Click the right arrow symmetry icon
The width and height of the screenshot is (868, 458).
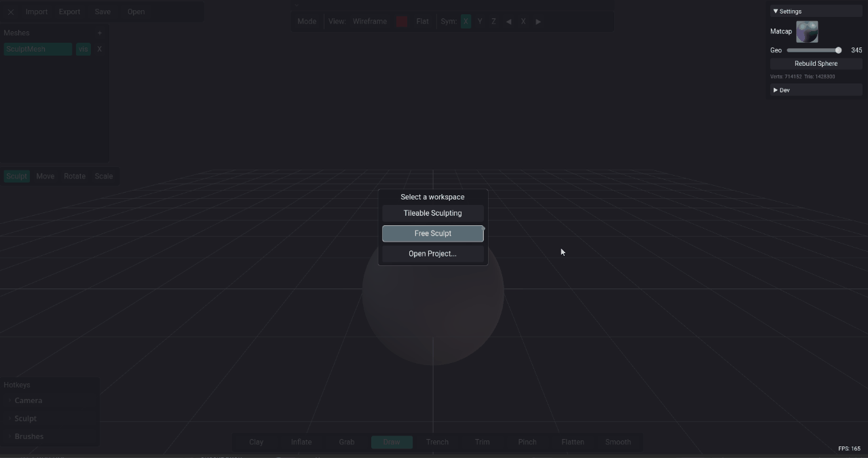(x=538, y=22)
